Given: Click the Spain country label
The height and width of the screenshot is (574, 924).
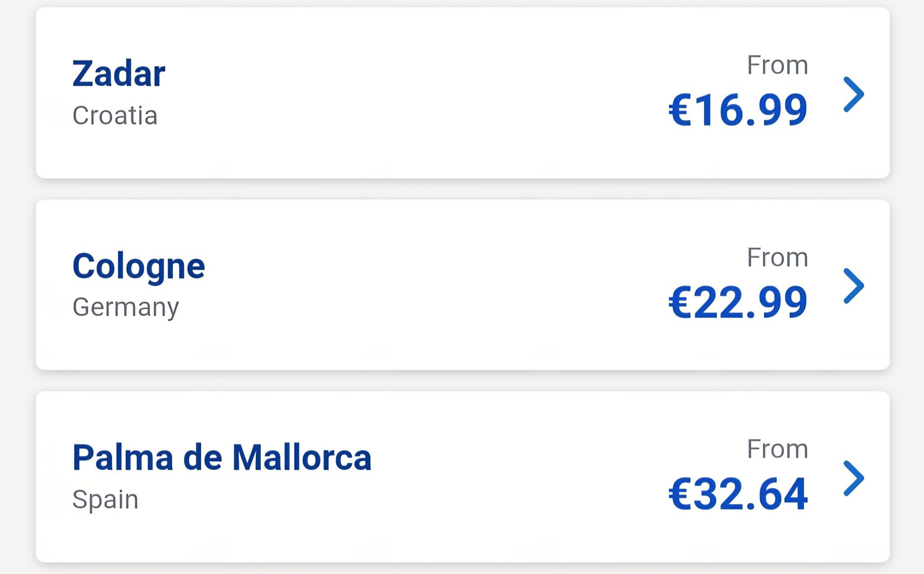Looking at the screenshot, I should 106,500.
